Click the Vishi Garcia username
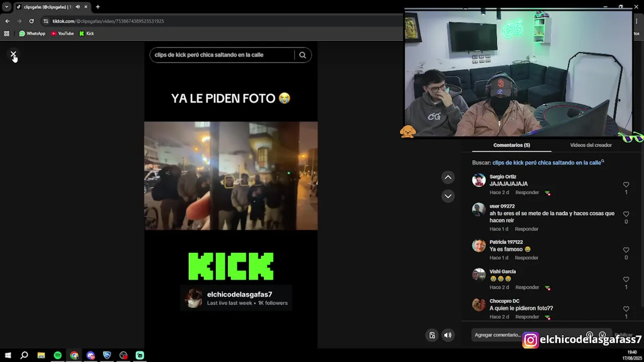The width and height of the screenshot is (644, 362). coord(503,271)
